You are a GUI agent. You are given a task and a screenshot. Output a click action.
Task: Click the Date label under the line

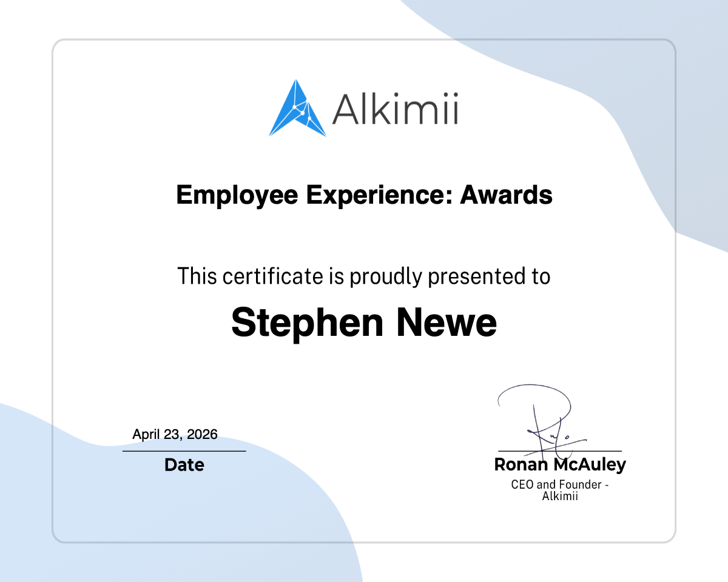pos(184,465)
